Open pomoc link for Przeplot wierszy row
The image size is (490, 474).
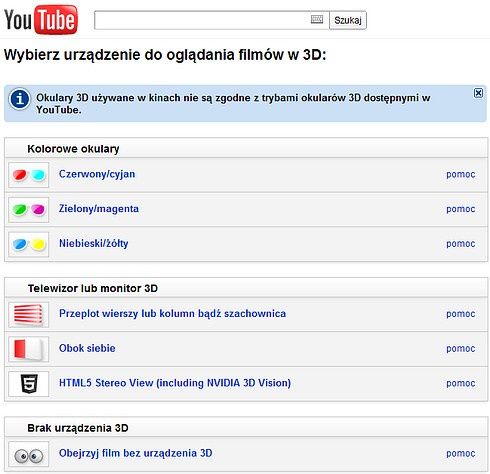(x=461, y=314)
